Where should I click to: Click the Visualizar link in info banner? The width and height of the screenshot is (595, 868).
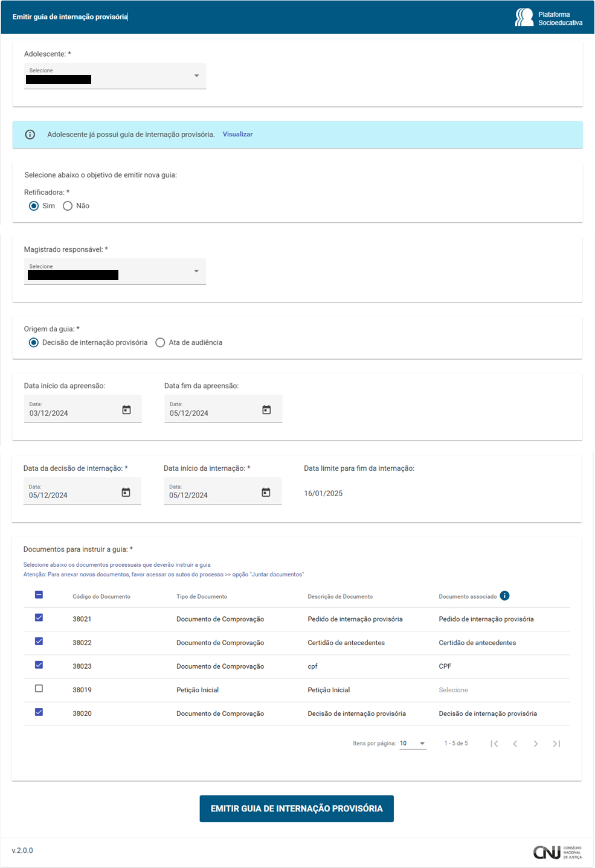(237, 135)
